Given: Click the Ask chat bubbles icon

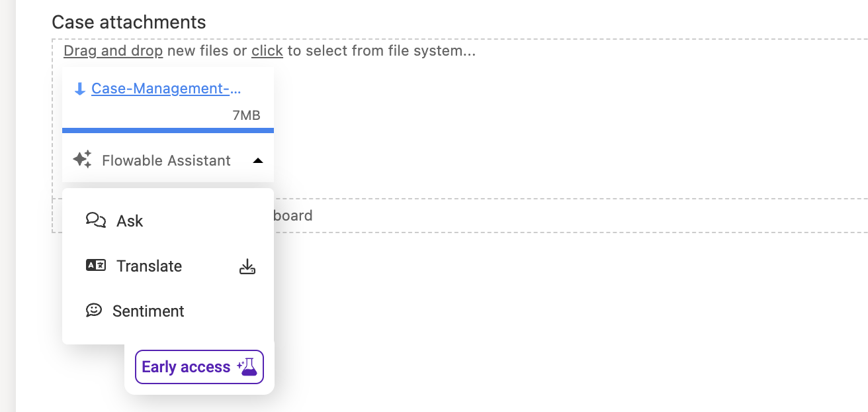Looking at the screenshot, I should (96, 221).
